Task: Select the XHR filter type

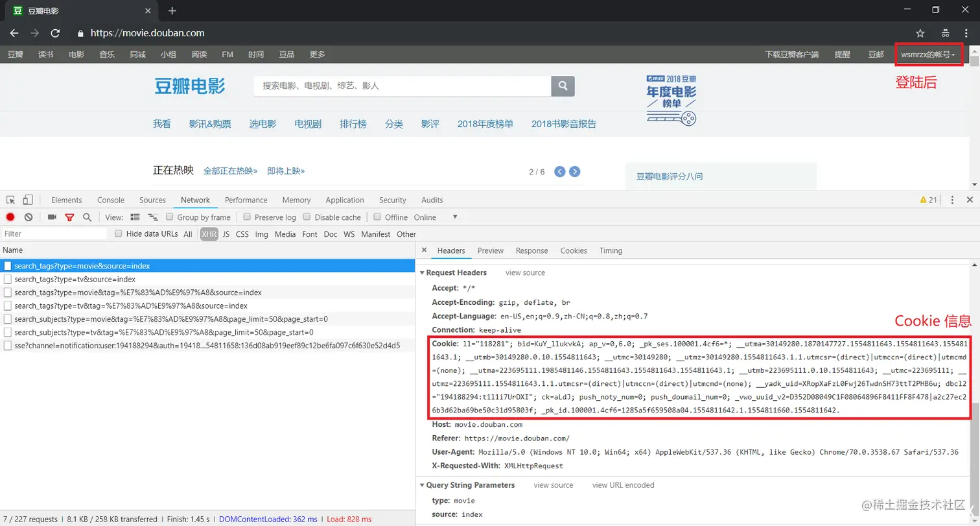Action: point(209,234)
